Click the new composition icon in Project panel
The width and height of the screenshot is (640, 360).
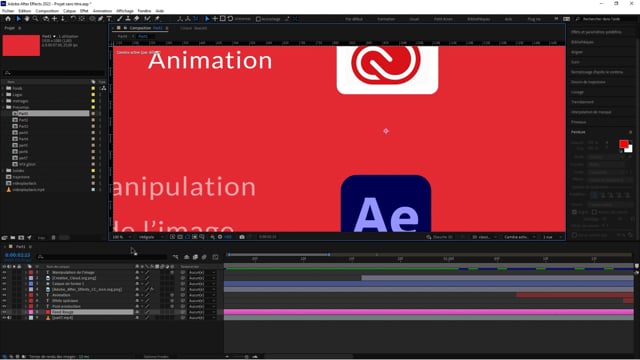[x=21, y=238]
